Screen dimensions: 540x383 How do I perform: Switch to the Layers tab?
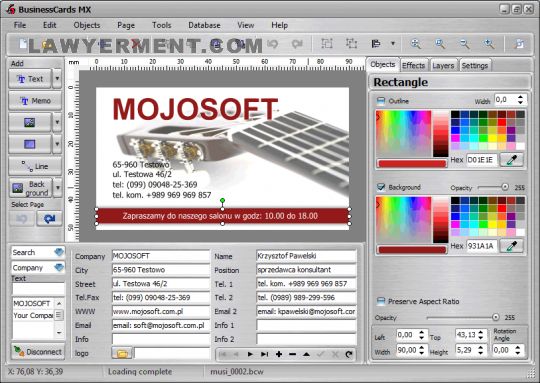[443, 65]
